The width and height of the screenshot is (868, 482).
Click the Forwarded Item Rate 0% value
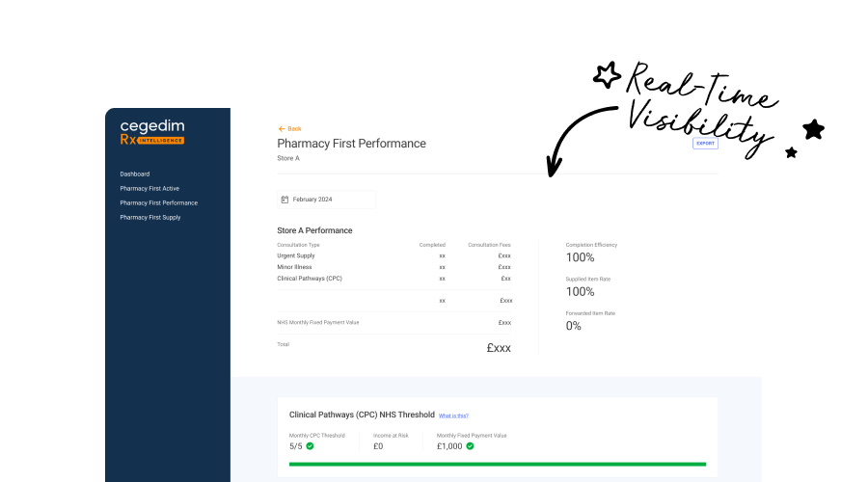pos(574,326)
